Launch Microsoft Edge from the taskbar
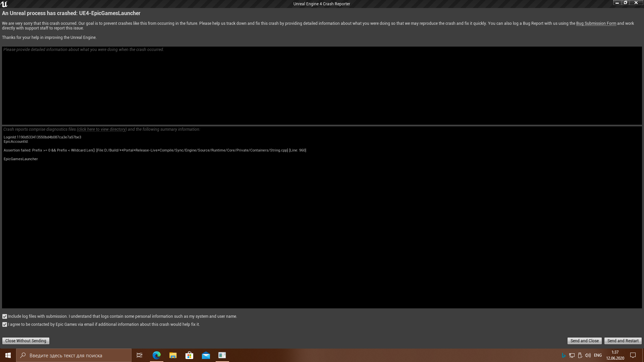This screenshot has width=644, height=362. [x=157, y=355]
